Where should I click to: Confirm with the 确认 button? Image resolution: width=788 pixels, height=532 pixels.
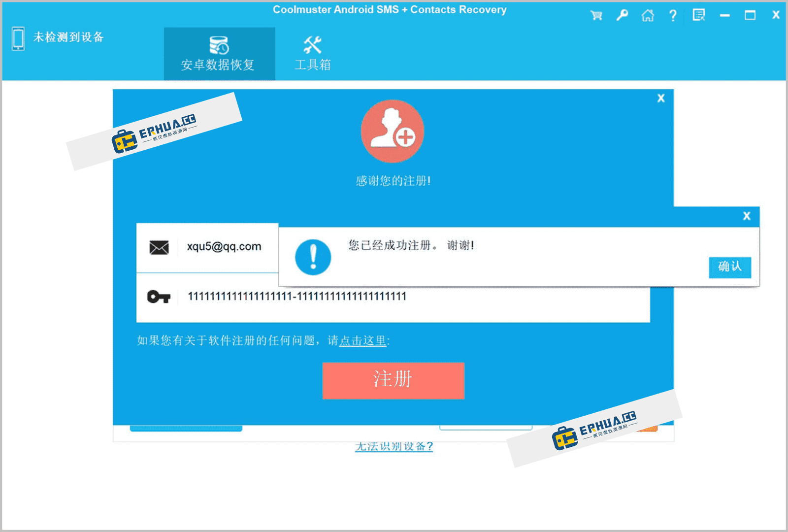click(x=730, y=267)
